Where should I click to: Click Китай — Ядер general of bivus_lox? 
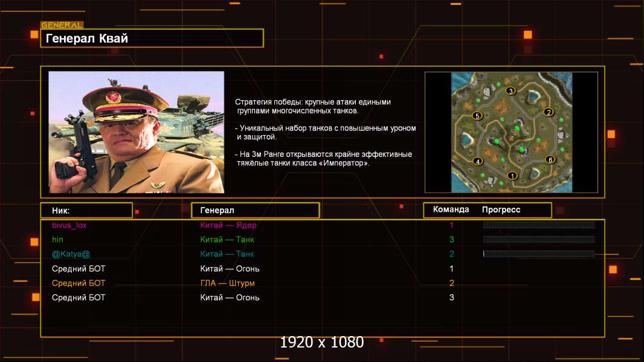[x=228, y=225]
